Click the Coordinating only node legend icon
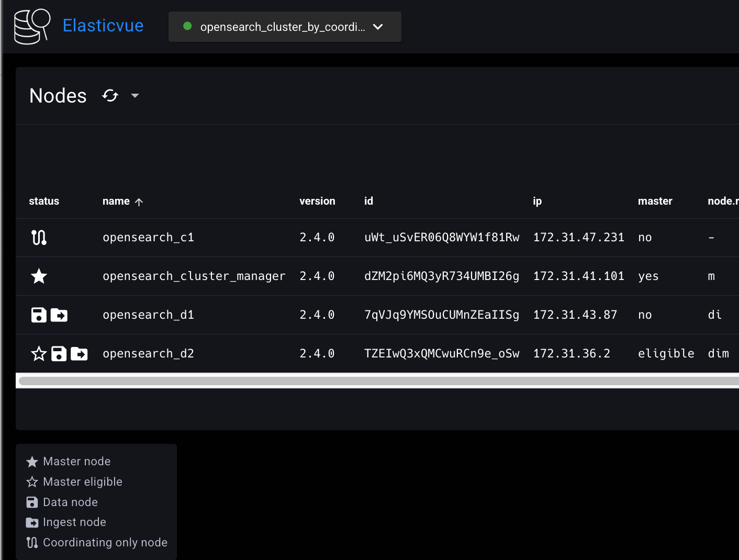Viewport: 739px width, 560px height. [32, 543]
